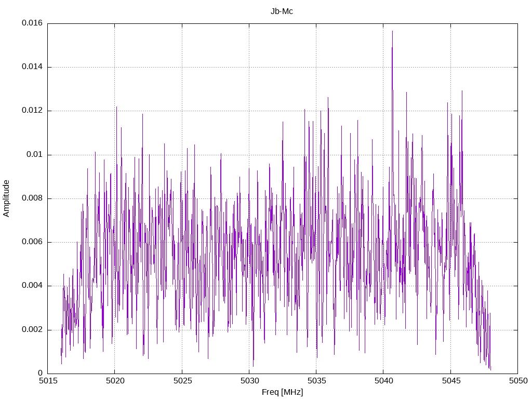Click x-axis tick label 5025
Image resolution: width=532 pixels, height=399 pixels.
[x=182, y=381]
